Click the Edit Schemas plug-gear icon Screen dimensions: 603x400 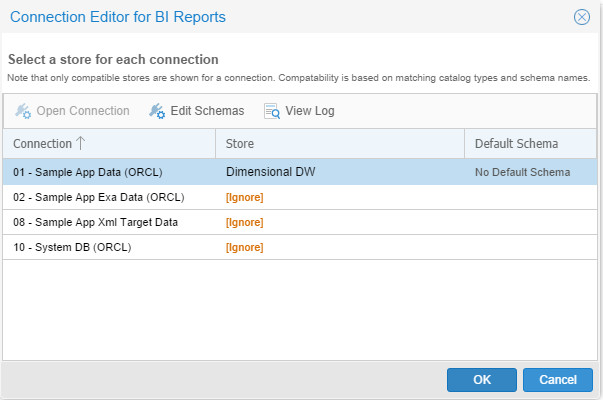tap(157, 111)
